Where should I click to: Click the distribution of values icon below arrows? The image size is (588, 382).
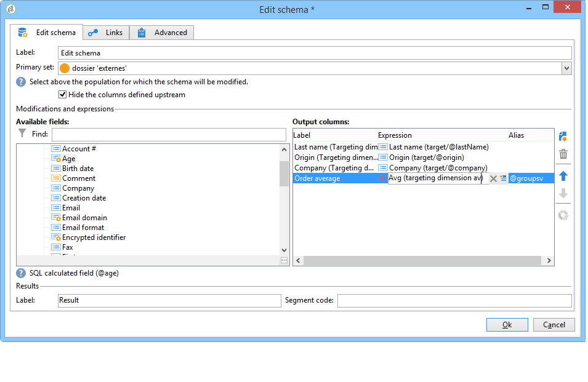[563, 215]
